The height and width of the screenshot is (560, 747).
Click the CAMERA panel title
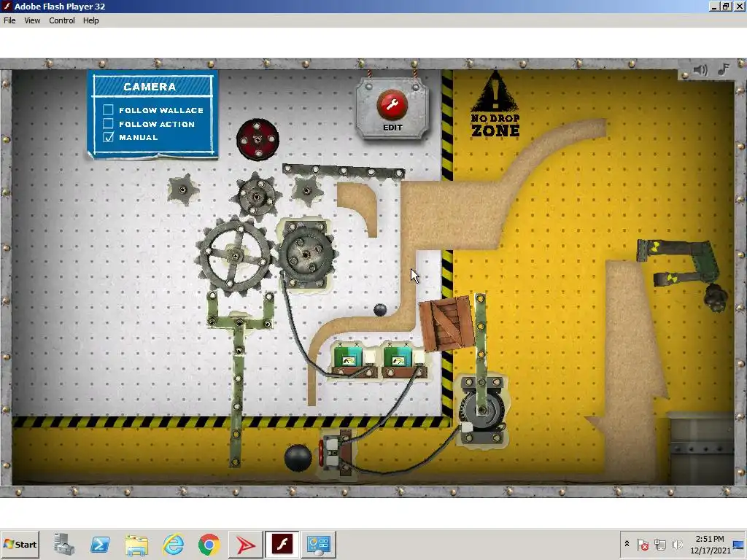(x=150, y=87)
